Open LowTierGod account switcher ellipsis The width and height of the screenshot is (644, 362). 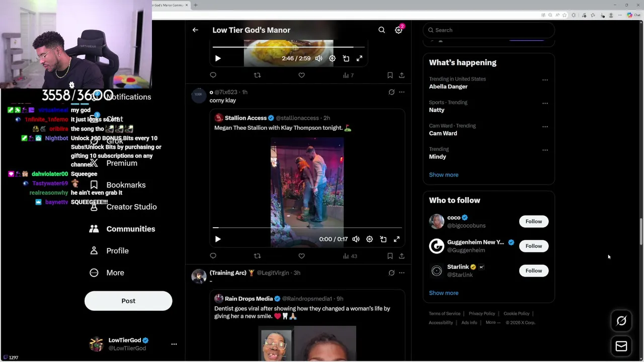point(174,344)
